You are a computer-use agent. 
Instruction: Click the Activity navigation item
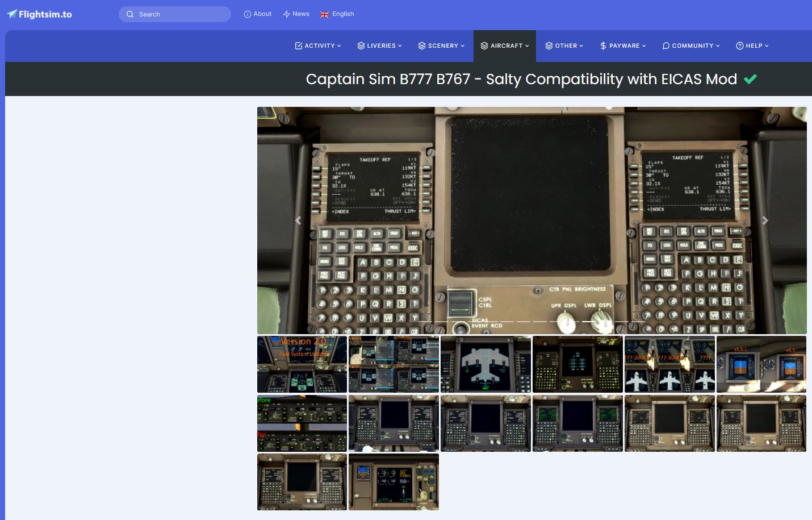pyautogui.click(x=318, y=46)
